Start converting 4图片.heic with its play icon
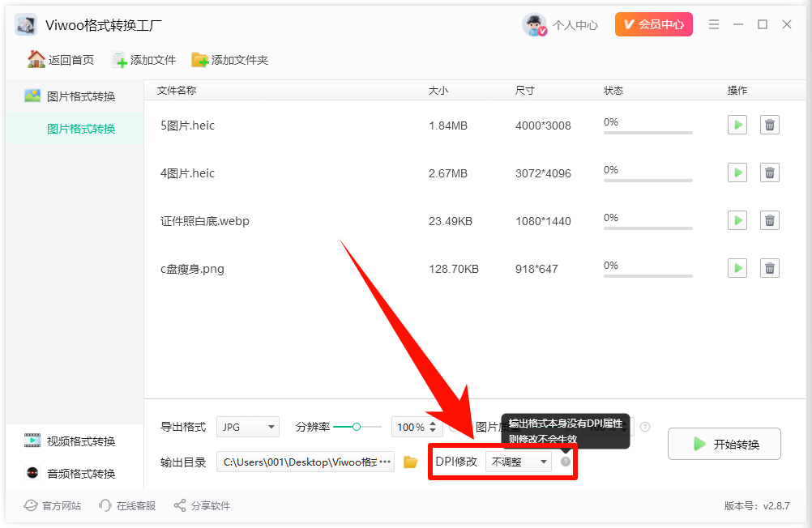This screenshot has width=812, height=528. [x=737, y=172]
